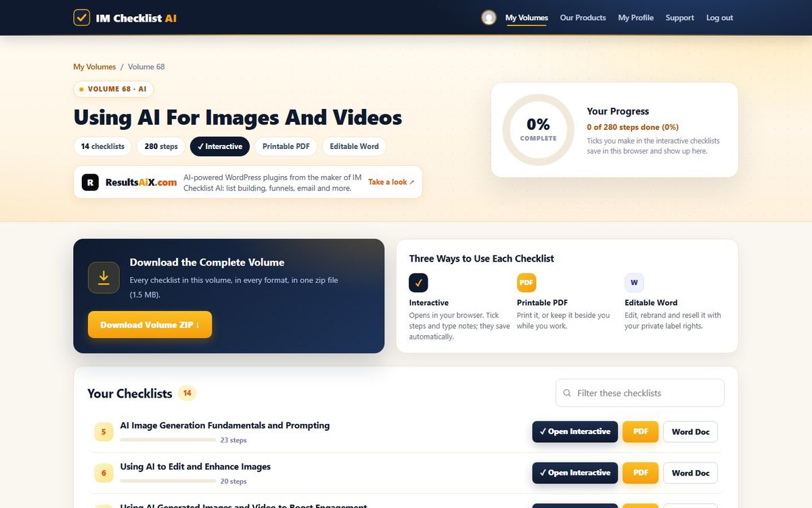Screen dimensions: 812x508
Task: Click the Three Ways to Use Each Checklist heading
Action: (x=482, y=259)
